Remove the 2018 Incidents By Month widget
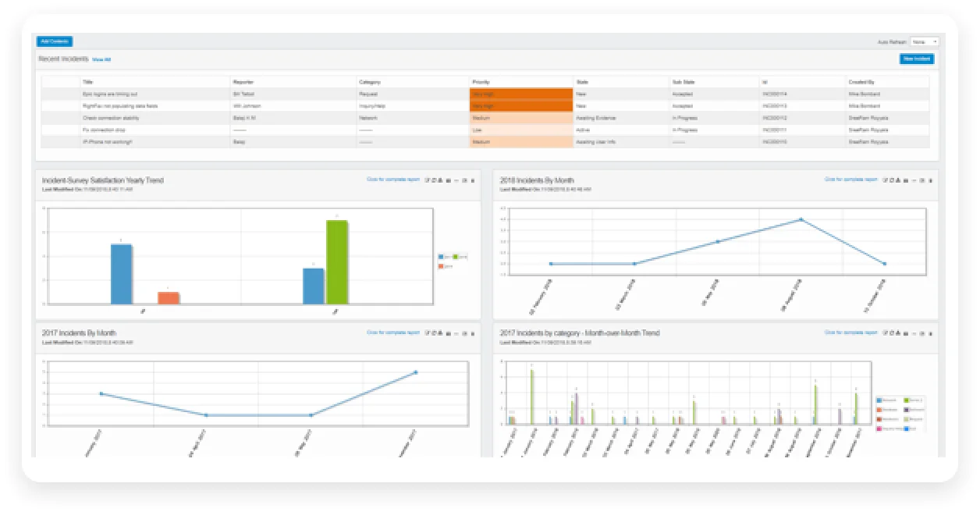The width and height of the screenshot is (980, 512). click(x=930, y=180)
